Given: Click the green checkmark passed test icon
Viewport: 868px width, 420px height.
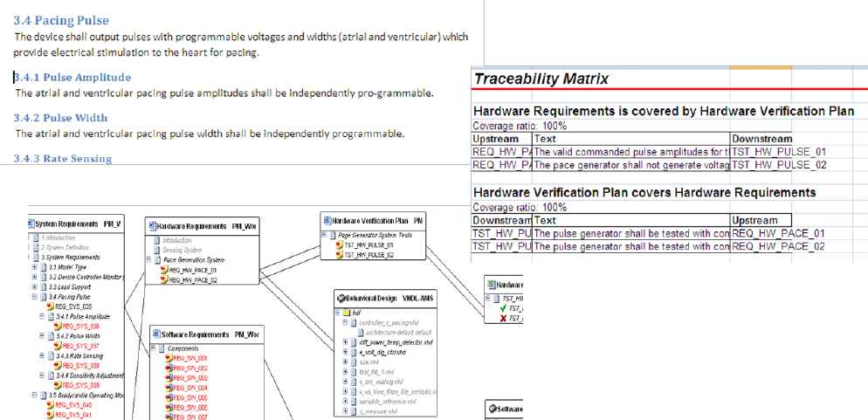Looking at the screenshot, I should pos(503,308).
